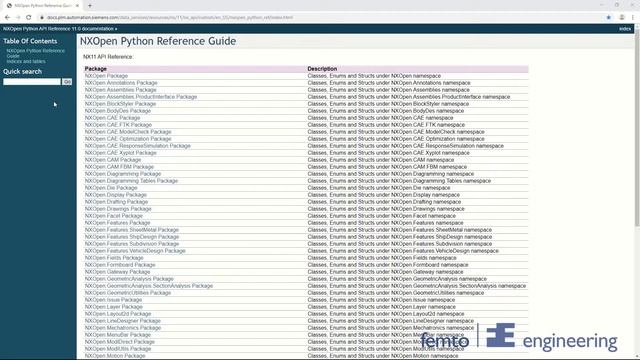Click the Package column header
This screenshot has width=640, height=360.
tap(96, 69)
